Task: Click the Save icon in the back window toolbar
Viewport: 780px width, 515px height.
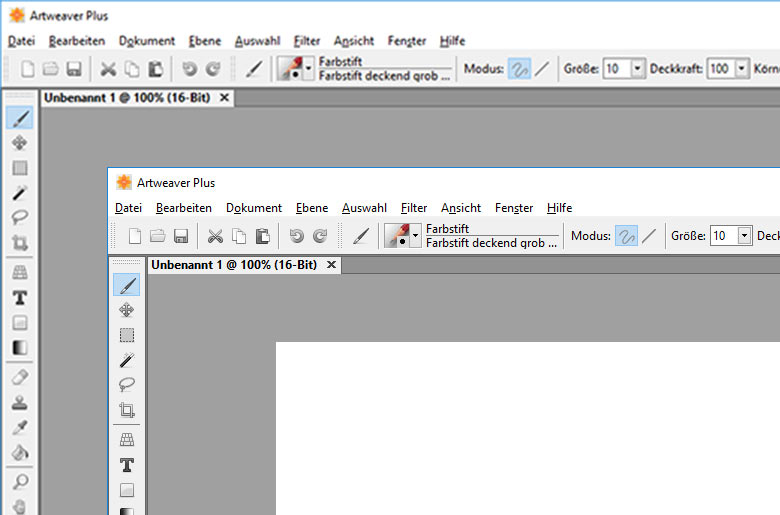Action: (74, 69)
